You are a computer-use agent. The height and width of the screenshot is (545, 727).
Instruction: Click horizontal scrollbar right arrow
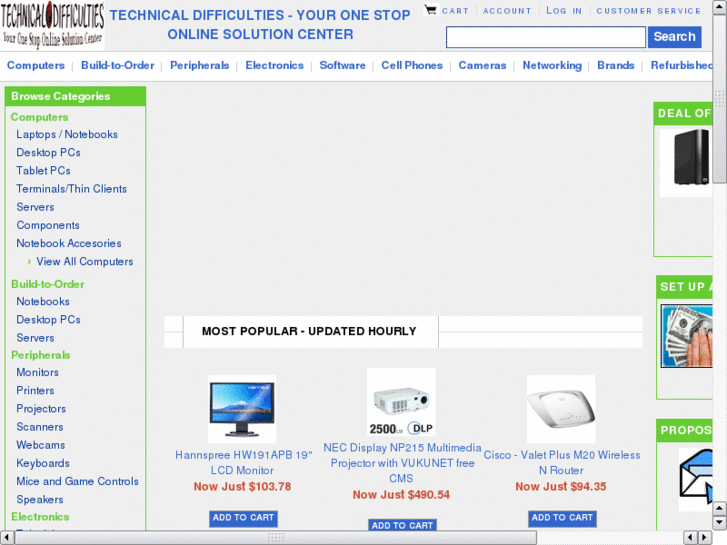[x=705, y=538]
